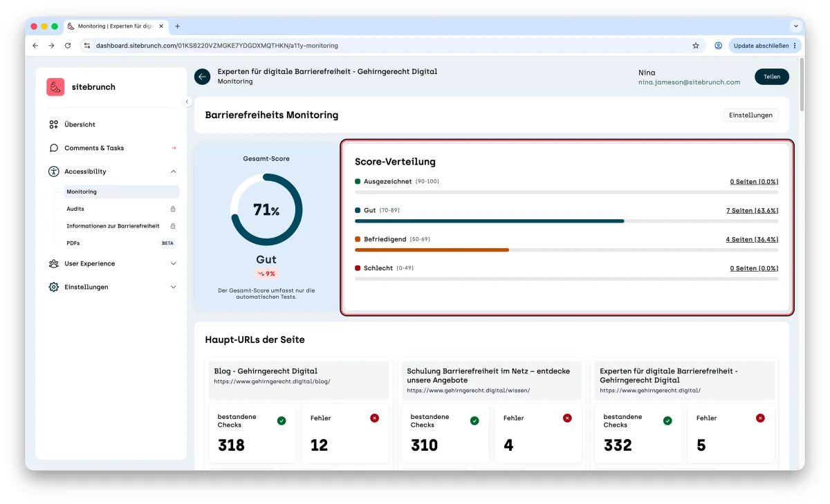This screenshot has width=830, height=504.
Task: Click the gehirngerecht.digital/wissen/ URL text
Action: point(468,391)
